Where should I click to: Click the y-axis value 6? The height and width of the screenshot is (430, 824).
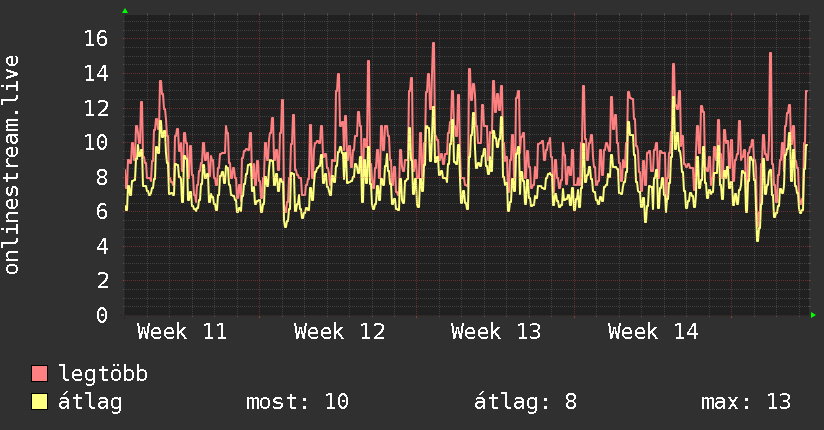tap(102, 211)
